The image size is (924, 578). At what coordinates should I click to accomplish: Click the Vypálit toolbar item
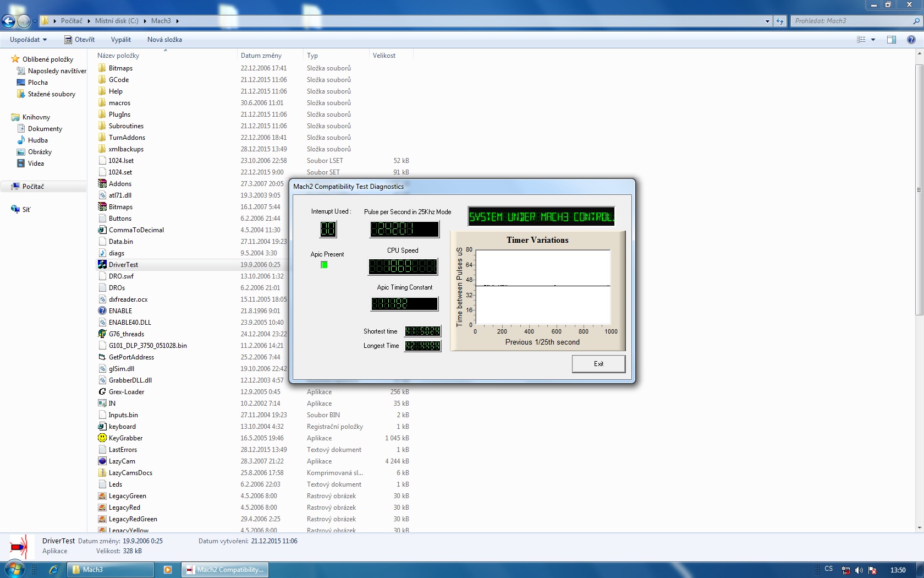[120, 40]
